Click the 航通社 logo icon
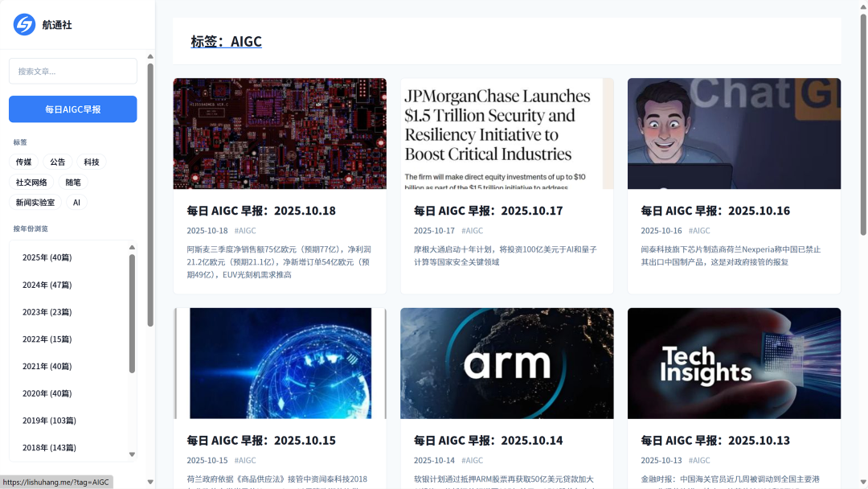Image resolution: width=868 pixels, height=489 pixels. tap(24, 24)
